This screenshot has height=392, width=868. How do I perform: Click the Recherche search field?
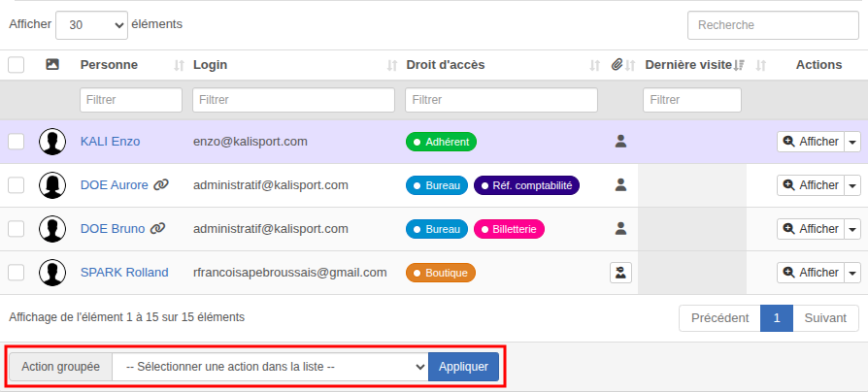pyautogui.click(x=773, y=25)
